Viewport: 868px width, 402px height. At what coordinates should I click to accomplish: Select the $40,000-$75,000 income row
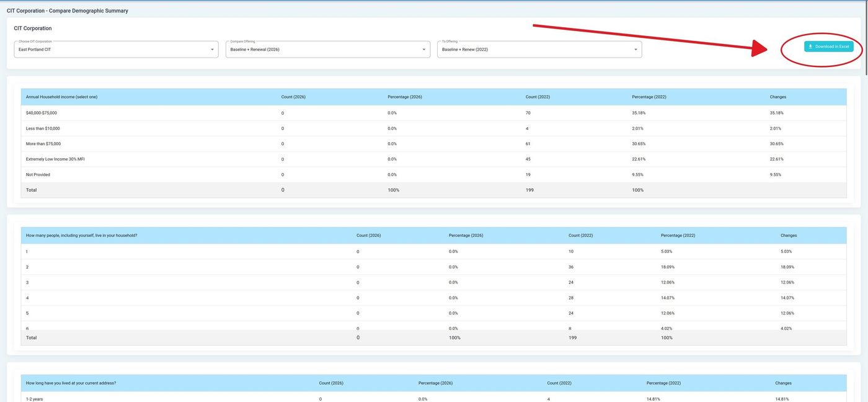point(42,113)
